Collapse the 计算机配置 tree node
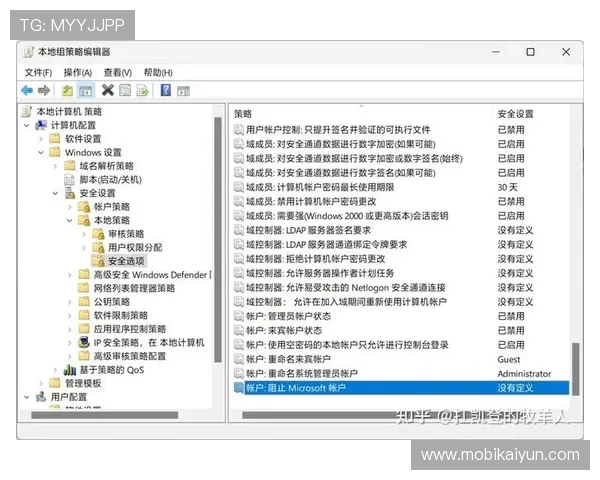 26,126
